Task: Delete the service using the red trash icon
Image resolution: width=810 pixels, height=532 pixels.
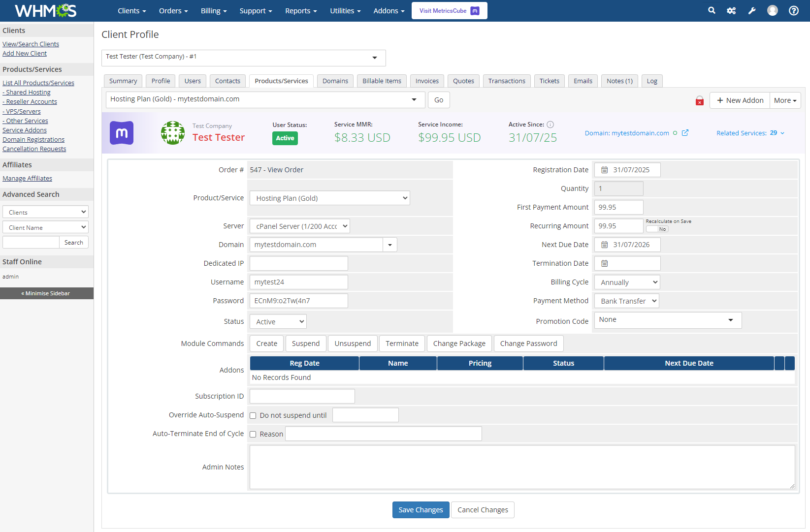Action: [699, 100]
